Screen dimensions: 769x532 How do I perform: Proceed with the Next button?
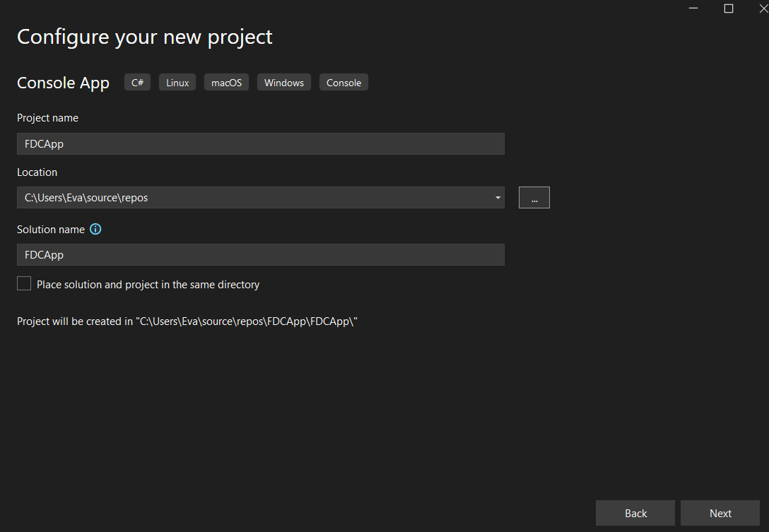coord(720,513)
